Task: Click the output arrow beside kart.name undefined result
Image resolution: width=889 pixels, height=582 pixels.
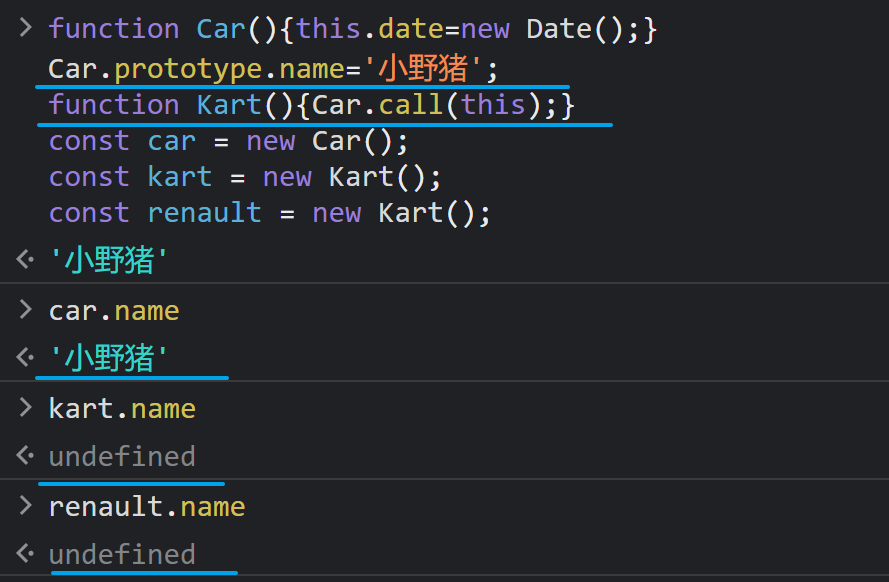Action: [25, 456]
